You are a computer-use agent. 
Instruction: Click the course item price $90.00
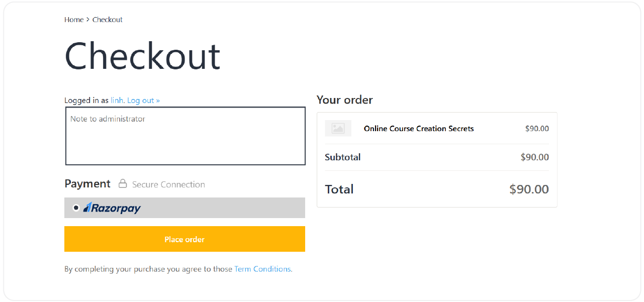point(537,129)
